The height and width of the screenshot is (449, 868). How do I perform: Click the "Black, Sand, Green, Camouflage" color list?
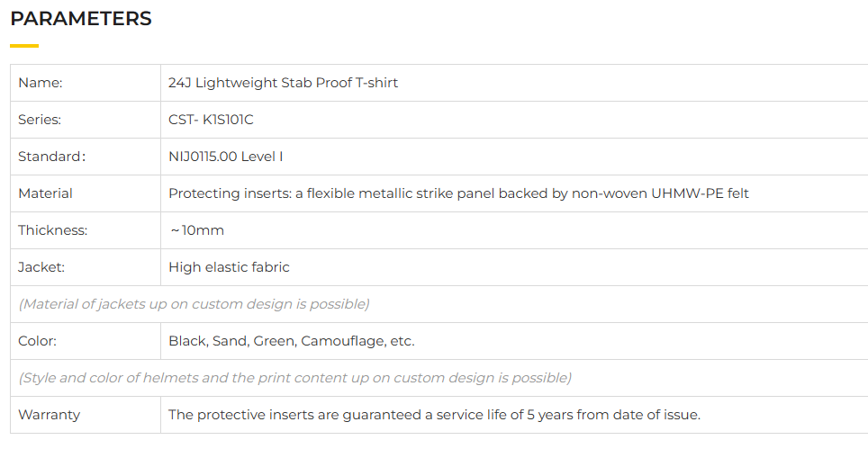click(x=291, y=341)
